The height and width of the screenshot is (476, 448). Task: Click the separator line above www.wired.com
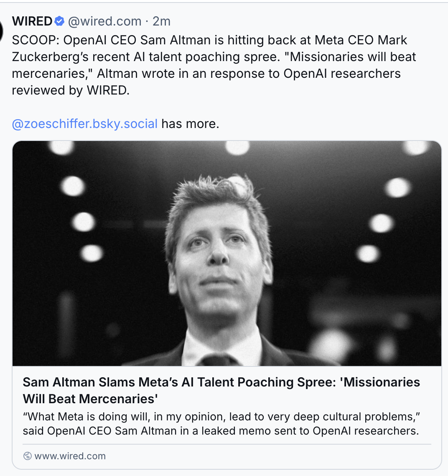click(x=227, y=444)
